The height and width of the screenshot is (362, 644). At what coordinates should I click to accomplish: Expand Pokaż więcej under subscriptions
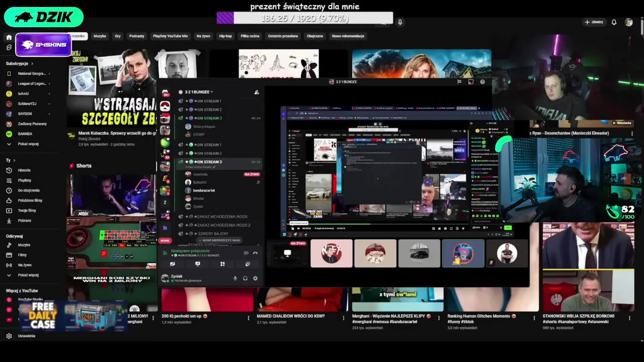[x=28, y=144]
